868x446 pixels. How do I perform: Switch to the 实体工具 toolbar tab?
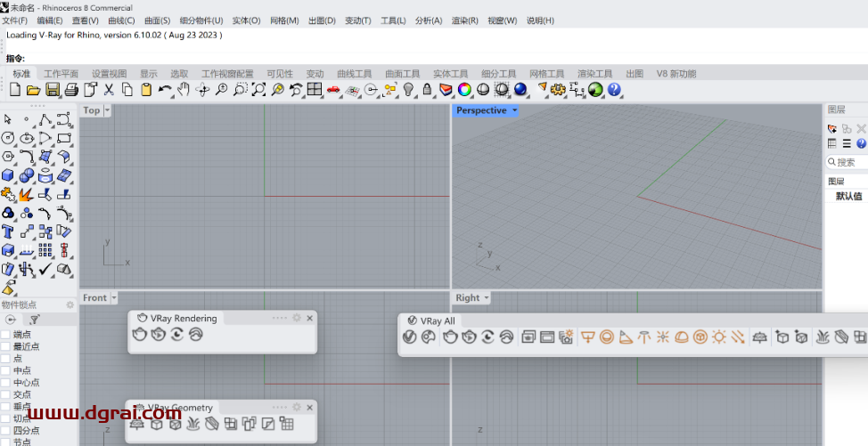pos(450,74)
